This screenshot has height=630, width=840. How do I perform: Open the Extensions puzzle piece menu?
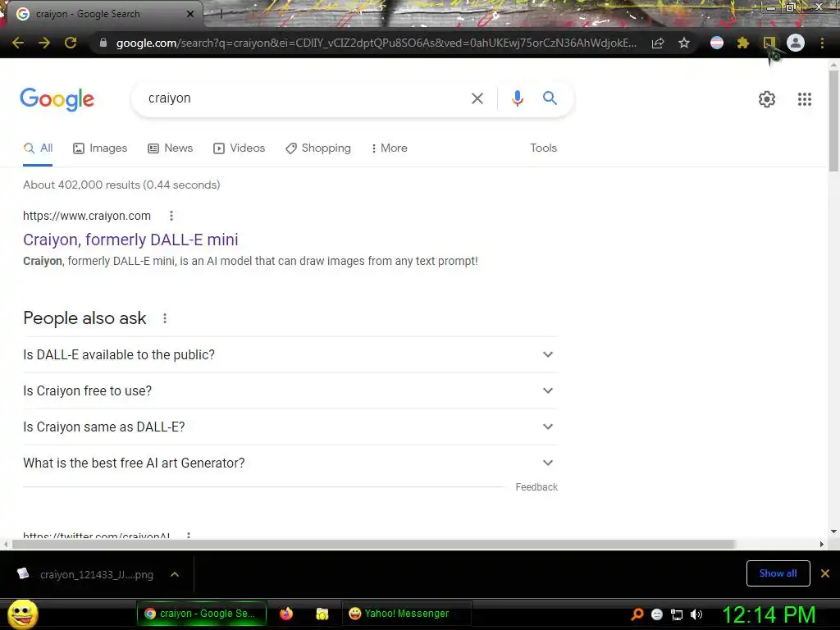(743, 43)
